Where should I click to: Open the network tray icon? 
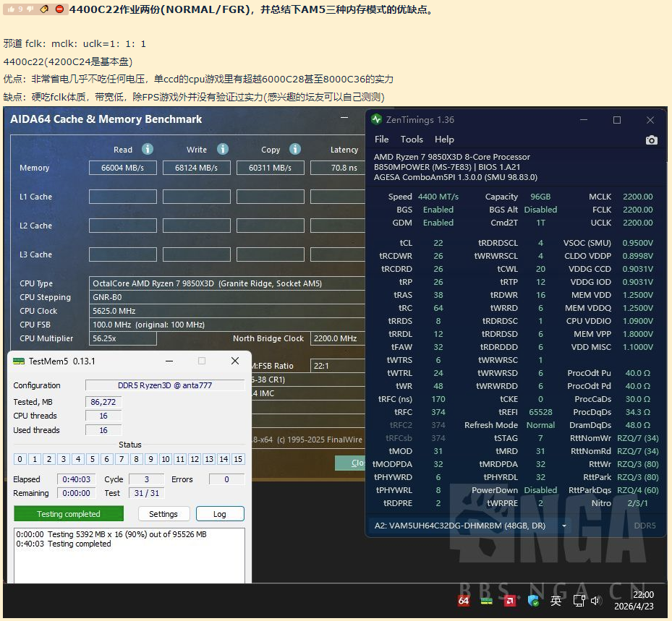click(579, 601)
